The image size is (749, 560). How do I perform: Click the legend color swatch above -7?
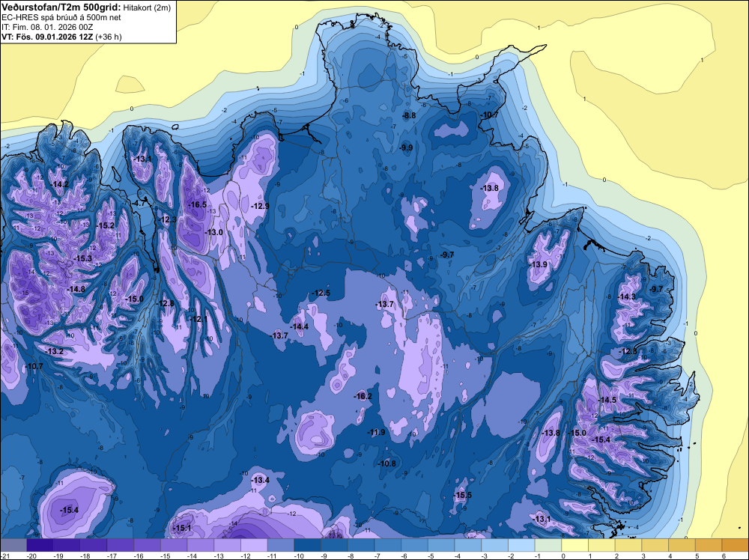point(387,545)
